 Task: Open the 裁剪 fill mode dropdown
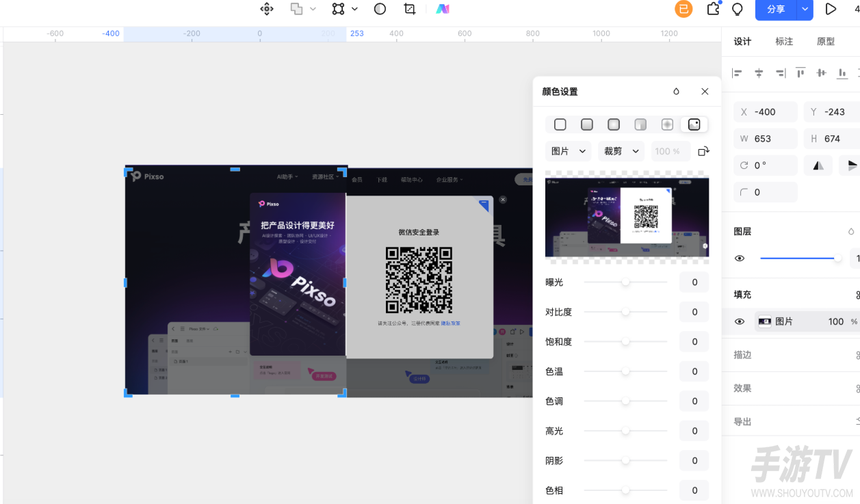[x=621, y=151]
